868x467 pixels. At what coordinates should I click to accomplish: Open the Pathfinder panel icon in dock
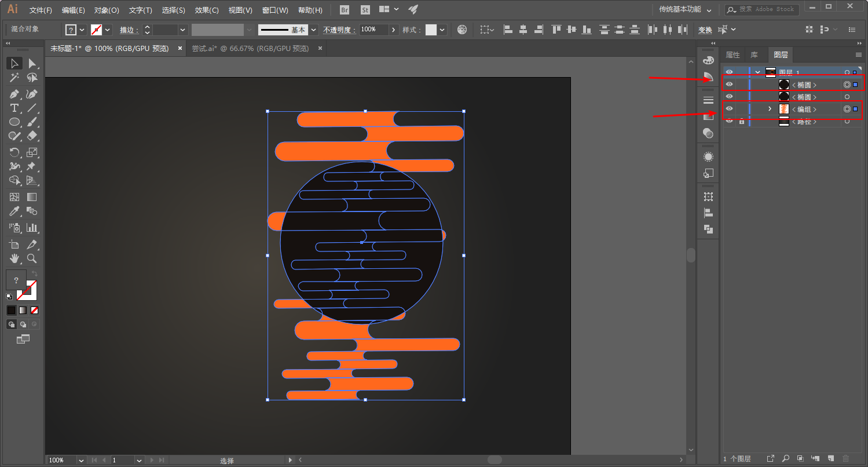tap(708, 229)
